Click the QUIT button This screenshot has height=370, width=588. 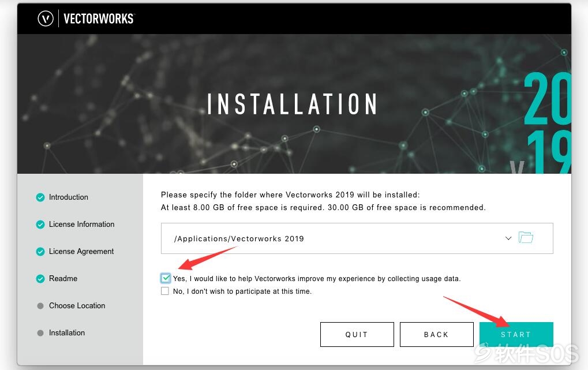(357, 334)
